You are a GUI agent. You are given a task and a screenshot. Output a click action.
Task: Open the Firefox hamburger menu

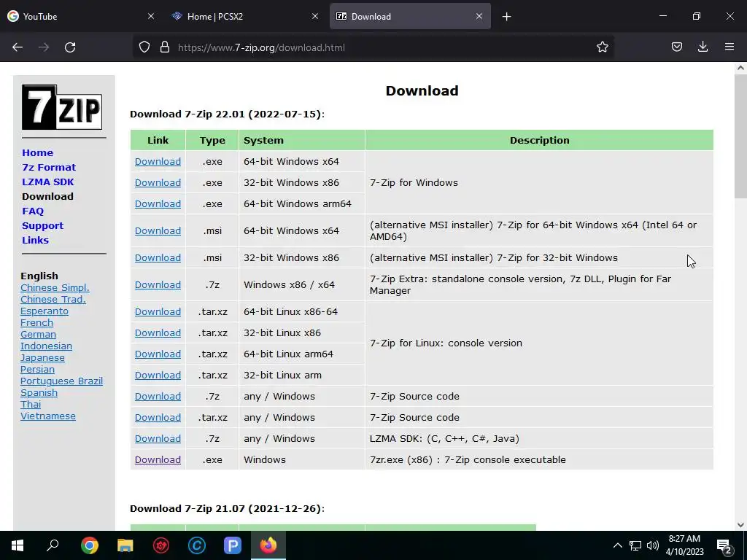tap(729, 47)
